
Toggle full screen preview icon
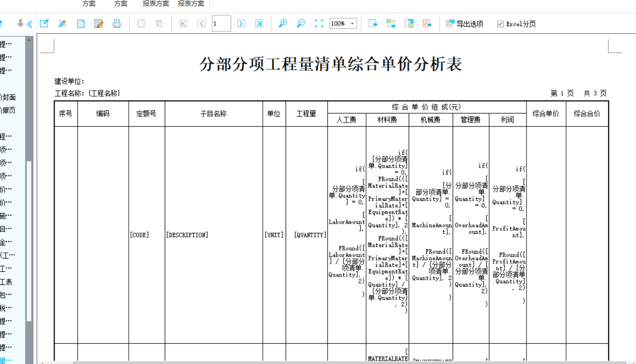[x=319, y=23]
